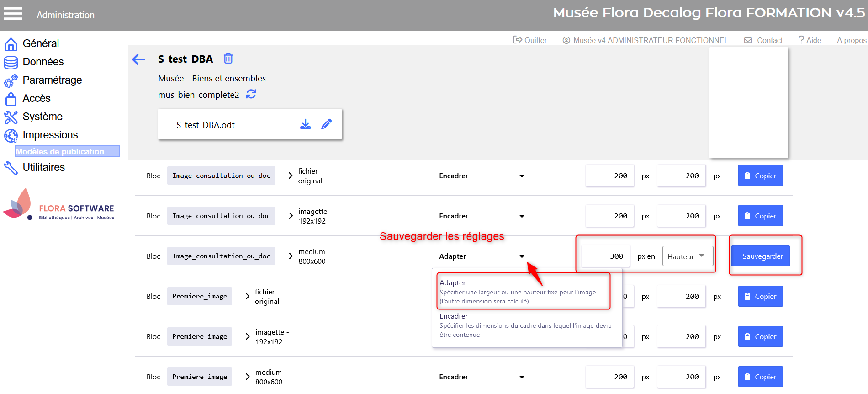The width and height of the screenshot is (868, 394).
Task: Open the Paramétrage section
Action: click(52, 80)
